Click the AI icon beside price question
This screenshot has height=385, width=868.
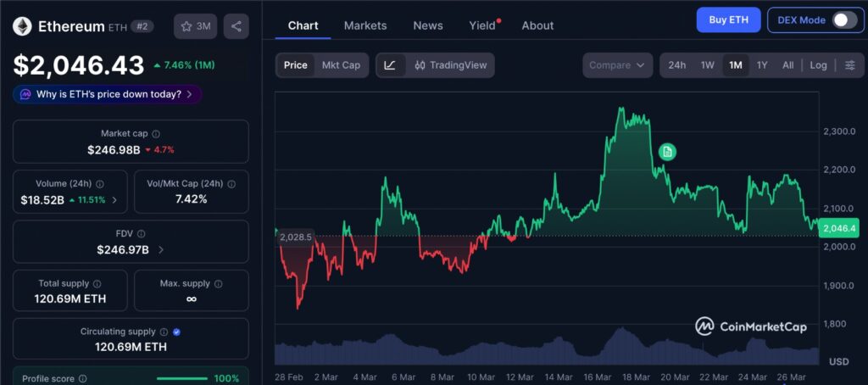(25, 94)
